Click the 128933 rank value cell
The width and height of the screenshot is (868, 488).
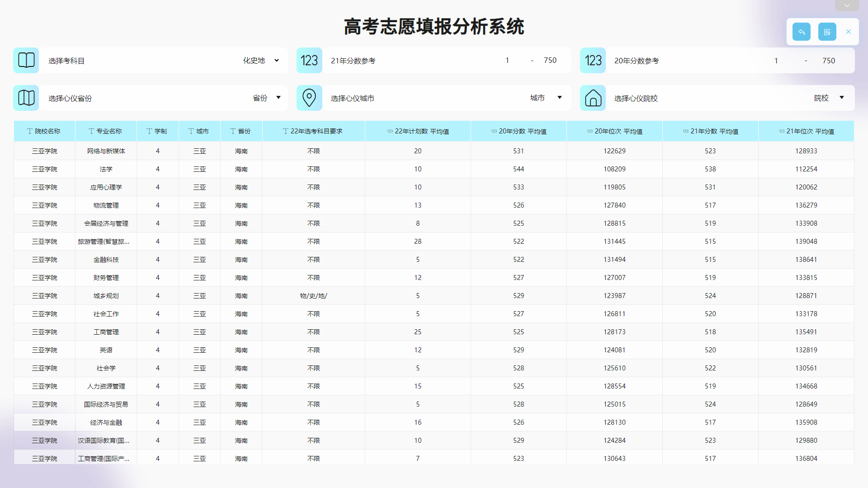[806, 151]
